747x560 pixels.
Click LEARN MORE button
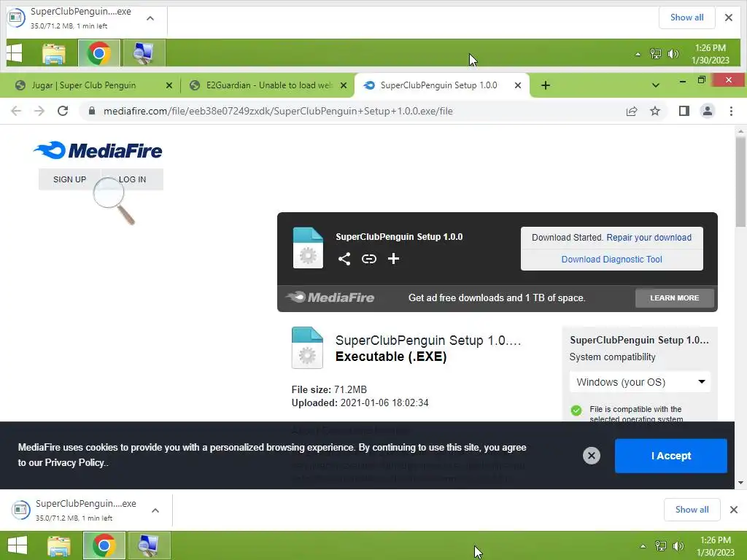coord(675,298)
